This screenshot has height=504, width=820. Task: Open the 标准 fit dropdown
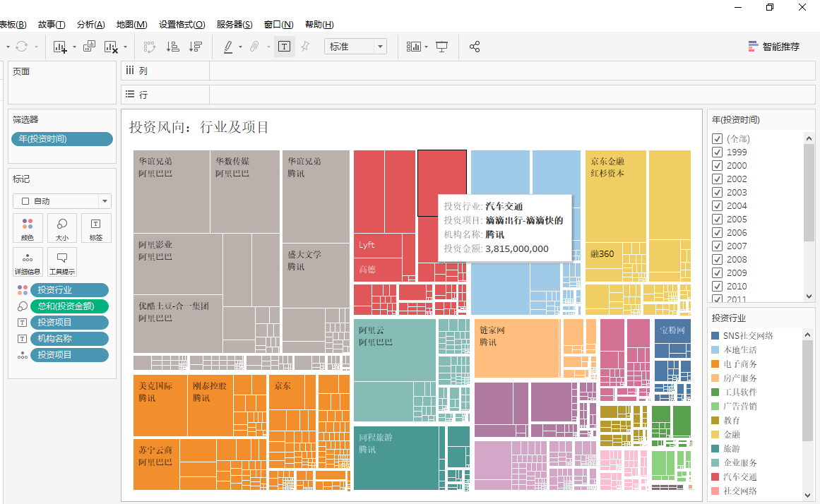click(x=355, y=47)
